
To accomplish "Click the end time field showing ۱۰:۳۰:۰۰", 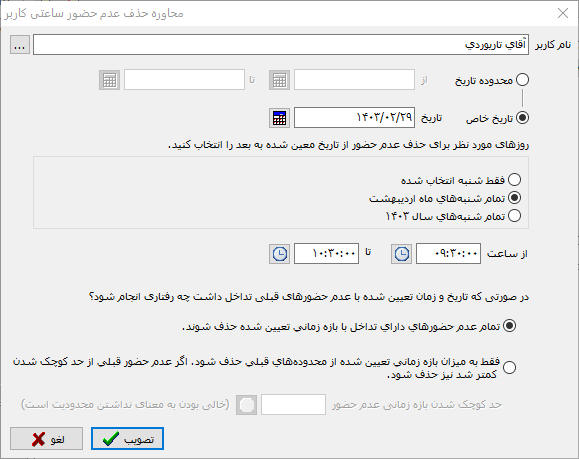I will (326, 254).
